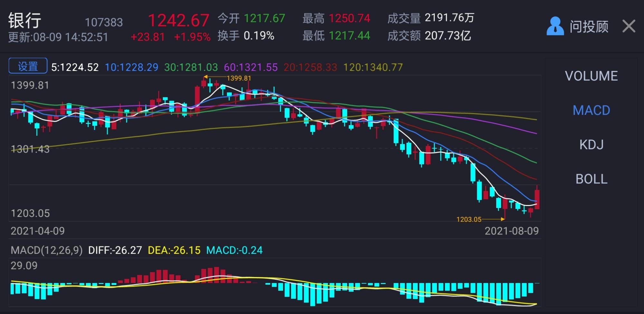The width and height of the screenshot is (644, 314).
Task: Click the 银行 sector title
Action: (x=25, y=20)
